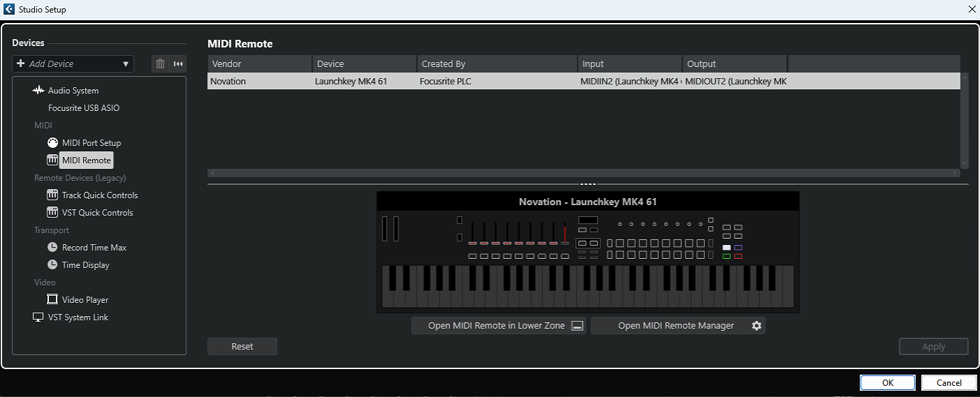Click the Apply button
Screen dimensions: 980x397
[934, 346]
